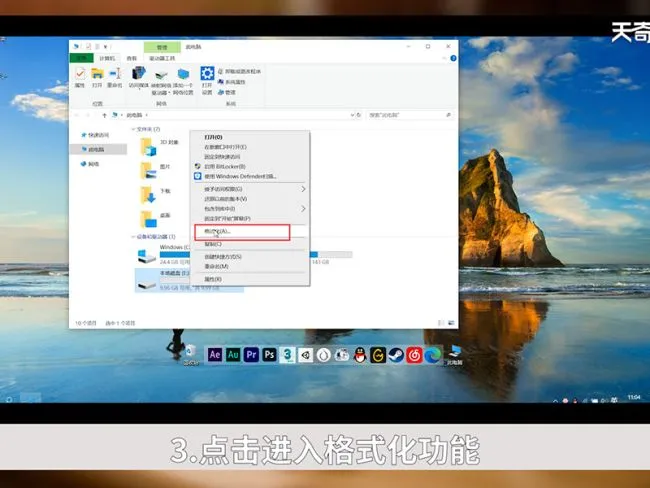650x488 pixels.
Task: Select the 3D Objects folder
Action: point(148,147)
